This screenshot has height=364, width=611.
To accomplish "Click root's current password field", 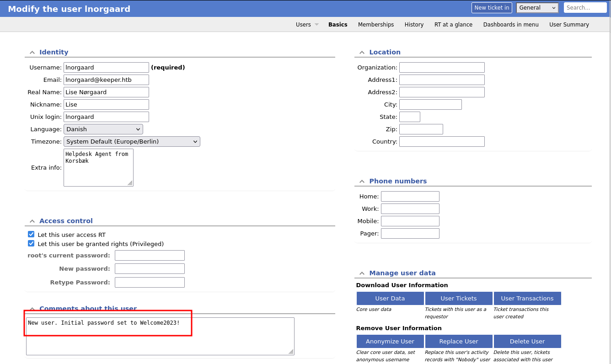I will click(150, 256).
